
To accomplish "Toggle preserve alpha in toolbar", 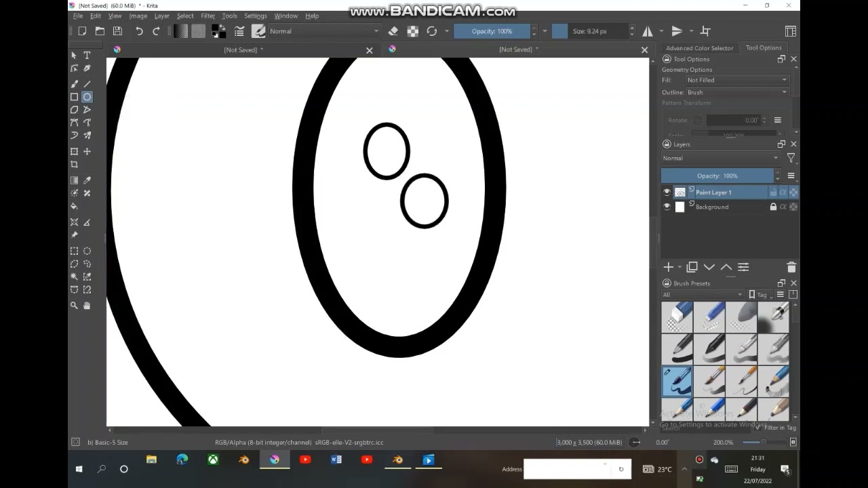I will pyautogui.click(x=412, y=31).
